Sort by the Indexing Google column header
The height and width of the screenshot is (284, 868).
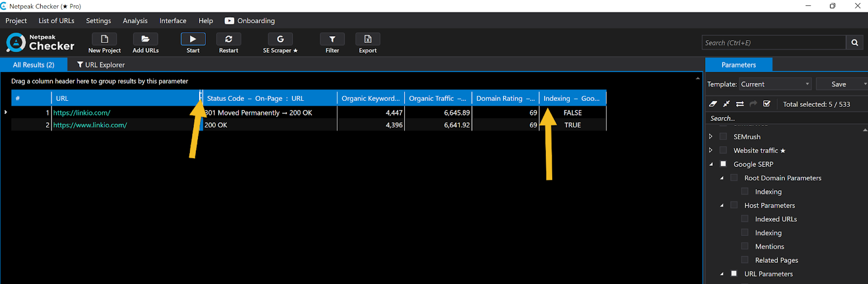(572, 98)
